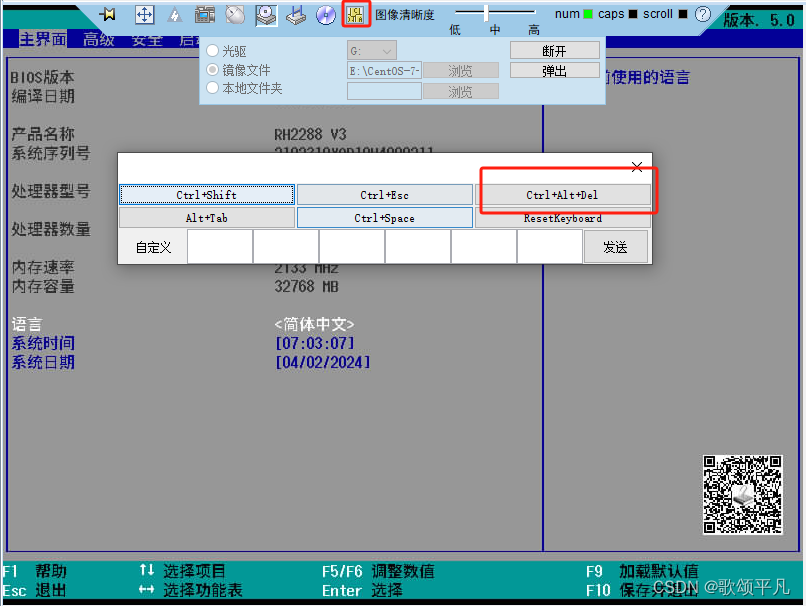Image resolution: width=806 pixels, height=606 pixels.
Task: Toggle the num lock indicator
Action: [588, 14]
